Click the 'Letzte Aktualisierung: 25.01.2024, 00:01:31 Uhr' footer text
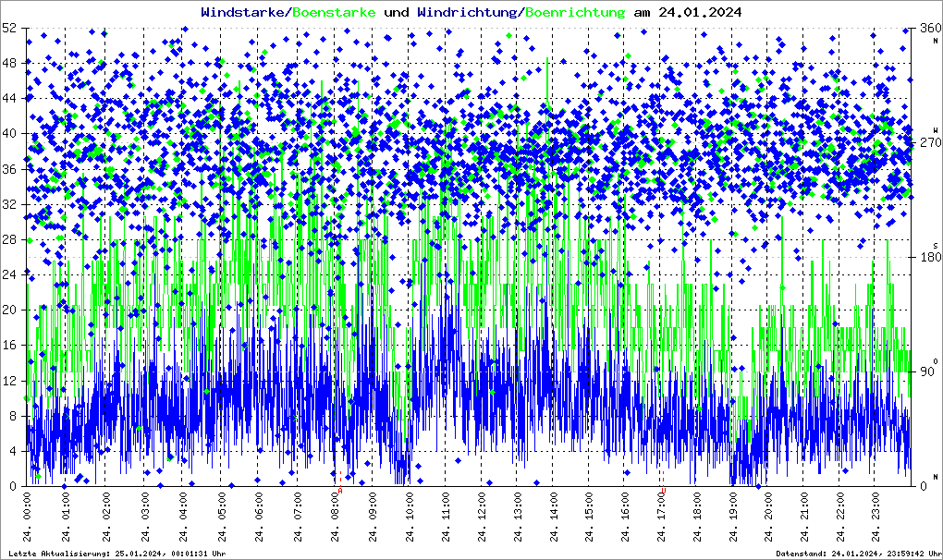This screenshot has width=943, height=560. 117,554
